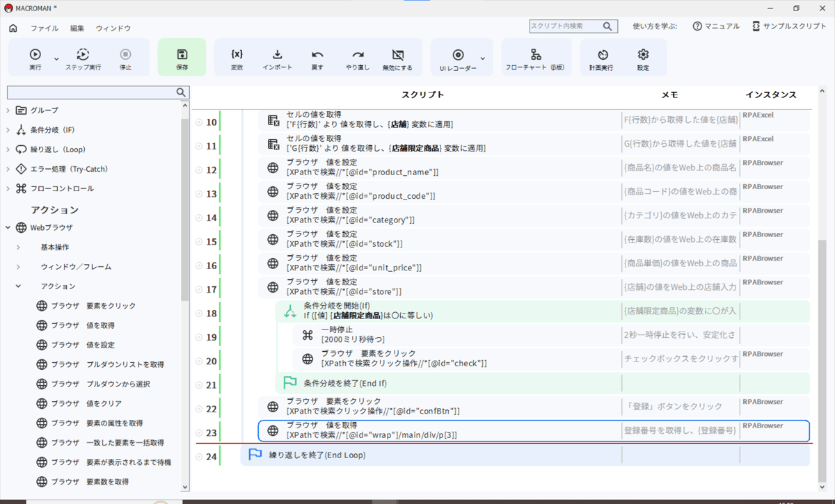This screenshot has width=835, height=504.
Task: Undo with the 戻す button
Action: (x=317, y=58)
